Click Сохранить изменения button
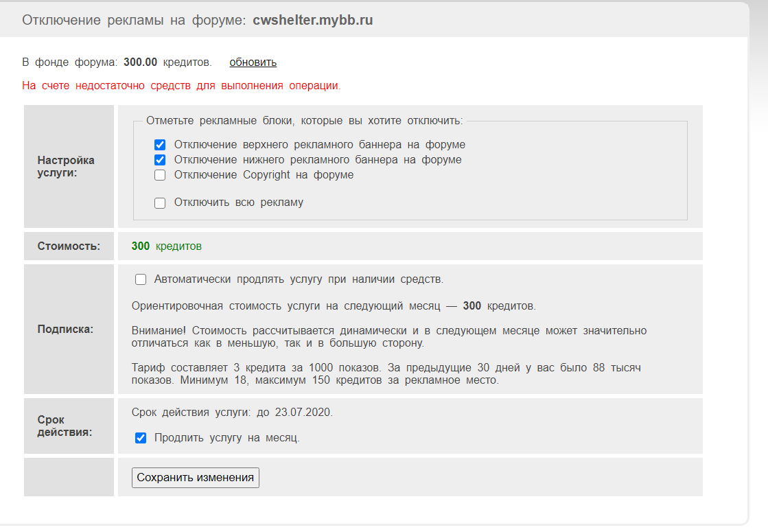768x532 pixels. 196,478
